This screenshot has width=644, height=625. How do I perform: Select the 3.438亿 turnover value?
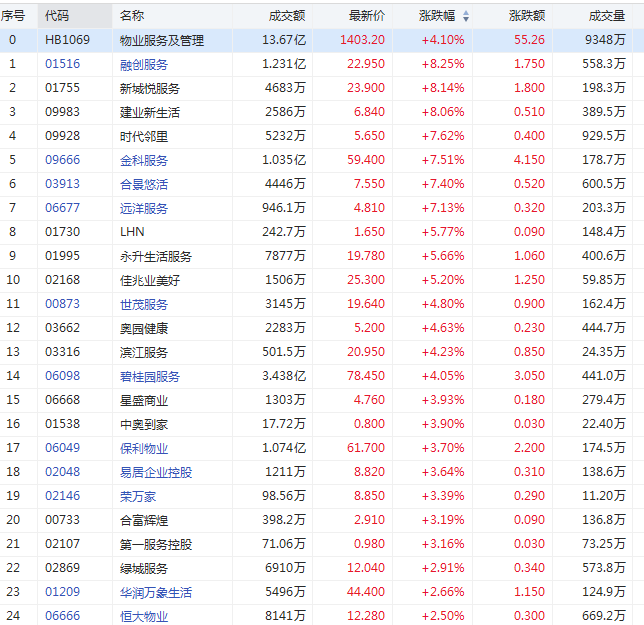click(x=284, y=376)
